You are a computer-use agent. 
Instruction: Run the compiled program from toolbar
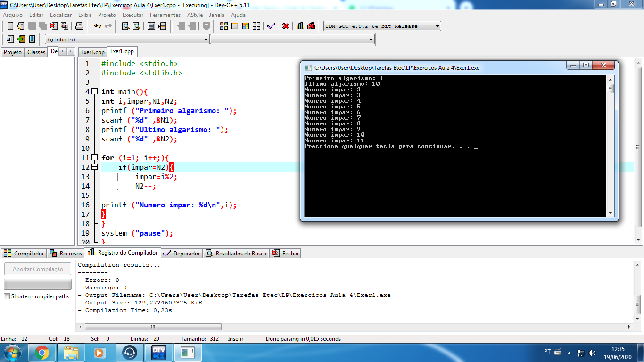(234, 26)
